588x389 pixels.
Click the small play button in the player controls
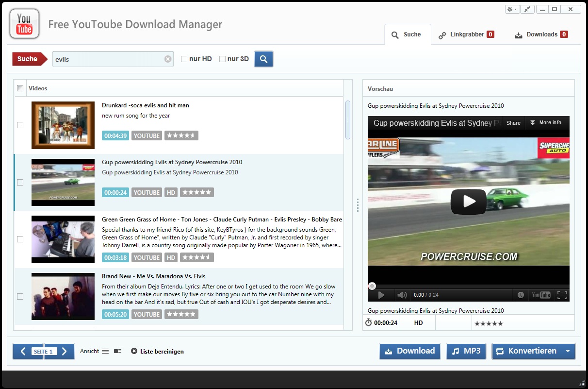coord(381,295)
